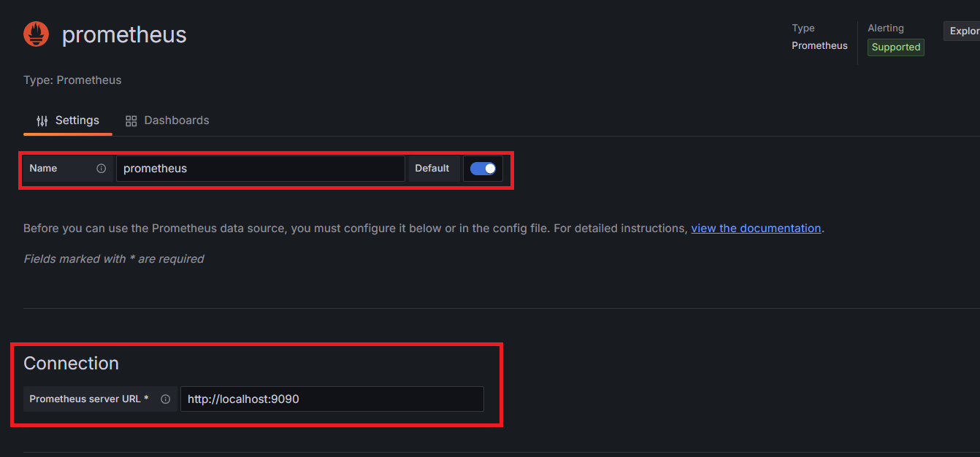Open the Settings tab
The height and width of the screenshot is (457, 980).
pyautogui.click(x=68, y=120)
